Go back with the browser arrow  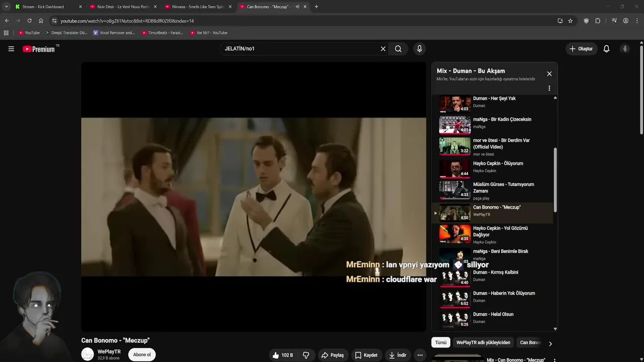[x=7, y=21]
